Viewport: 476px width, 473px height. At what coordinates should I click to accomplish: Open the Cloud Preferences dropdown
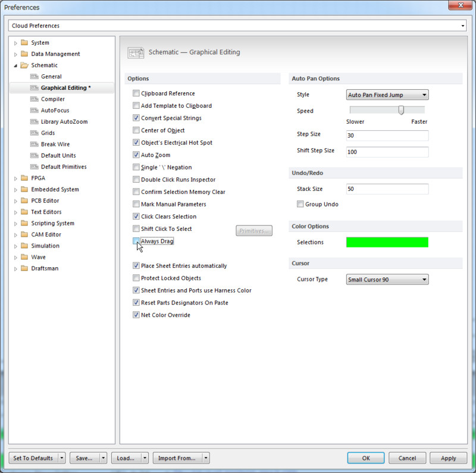click(x=463, y=26)
